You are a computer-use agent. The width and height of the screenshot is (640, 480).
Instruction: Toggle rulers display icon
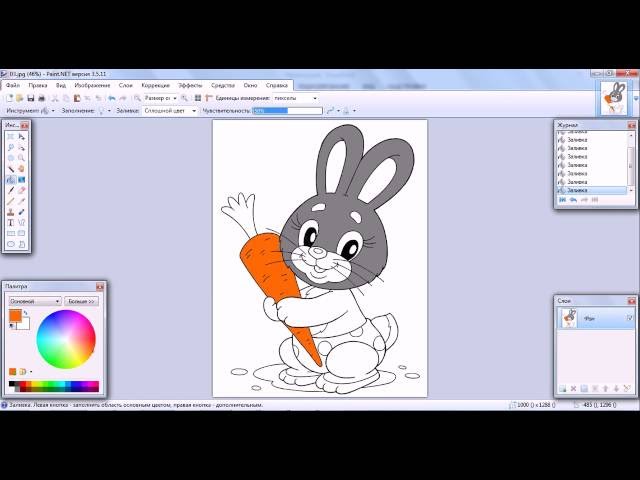209,98
